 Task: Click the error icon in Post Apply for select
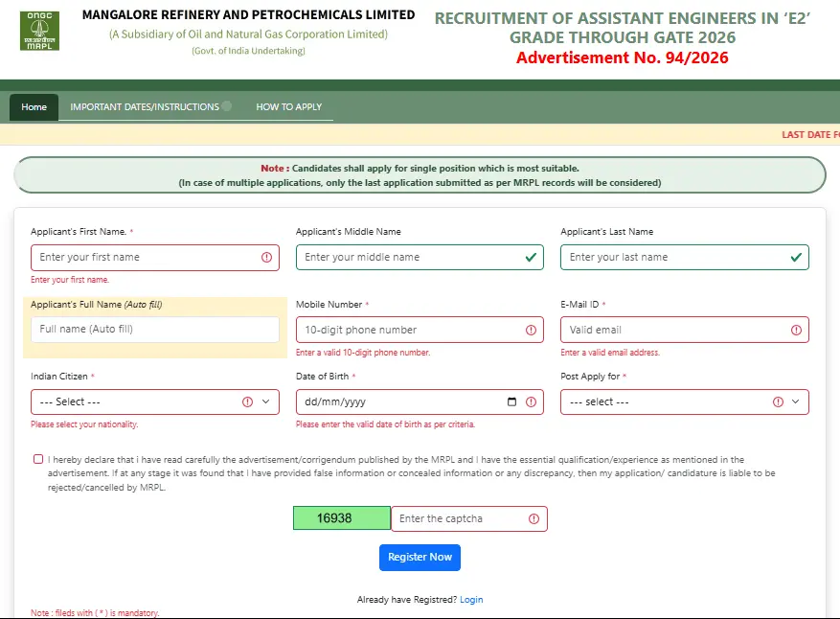pos(778,401)
